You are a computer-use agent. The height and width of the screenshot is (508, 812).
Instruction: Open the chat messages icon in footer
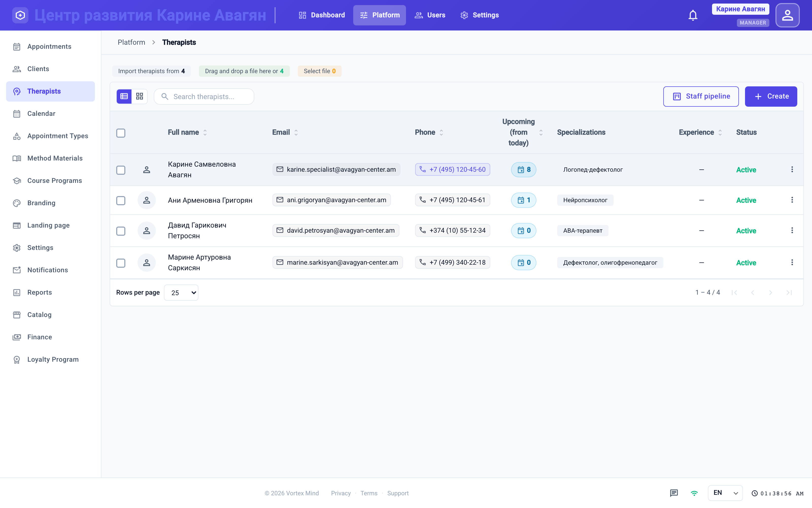[674, 493]
